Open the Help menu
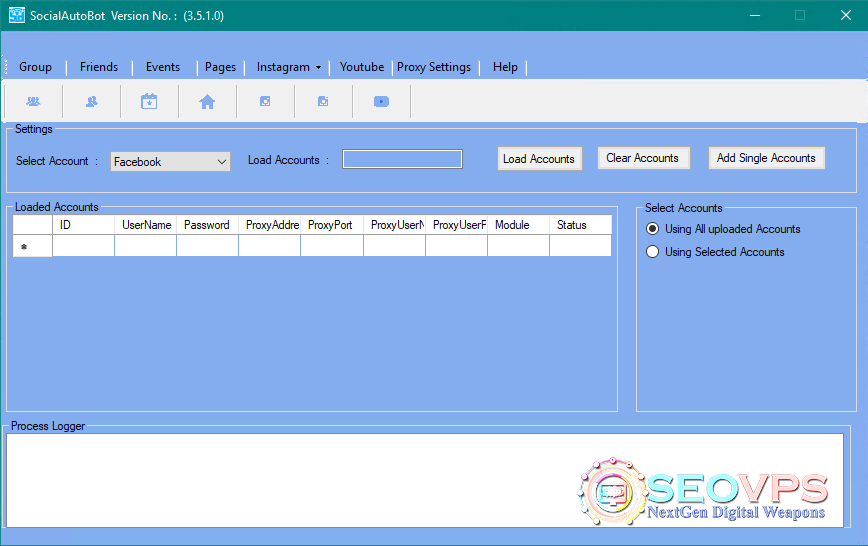 pyautogui.click(x=505, y=67)
